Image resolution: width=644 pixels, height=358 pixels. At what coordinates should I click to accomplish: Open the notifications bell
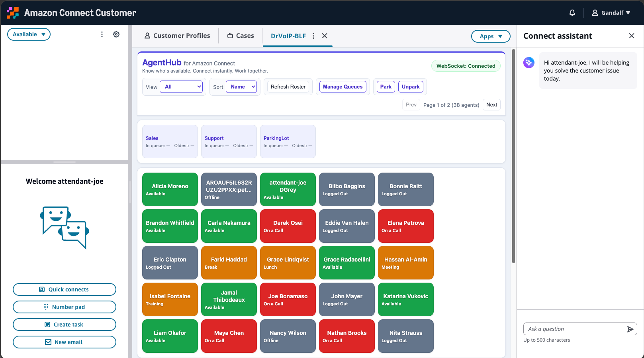(x=572, y=13)
